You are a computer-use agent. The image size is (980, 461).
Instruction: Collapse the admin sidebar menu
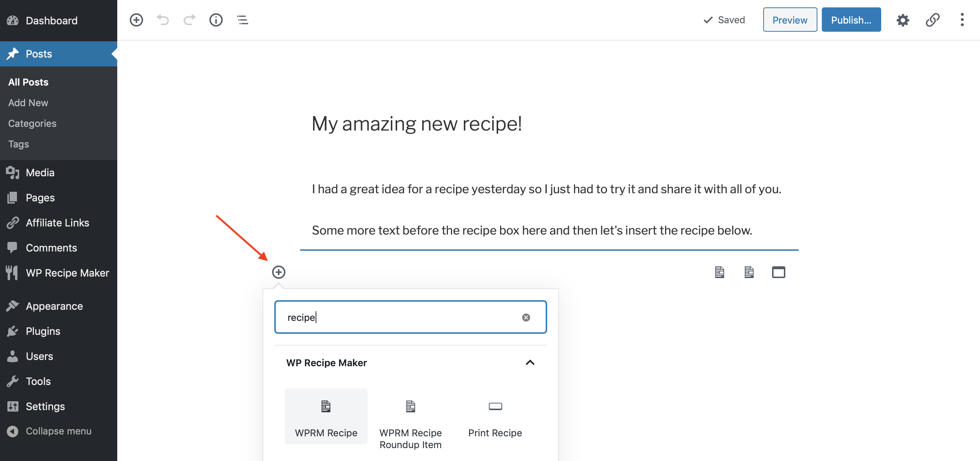58,431
